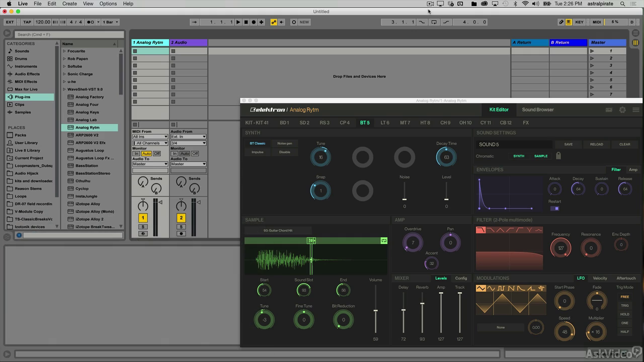Screen dimensions: 644x362
Task: Arm the 2 Audio track for recording
Action: coord(181,233)
